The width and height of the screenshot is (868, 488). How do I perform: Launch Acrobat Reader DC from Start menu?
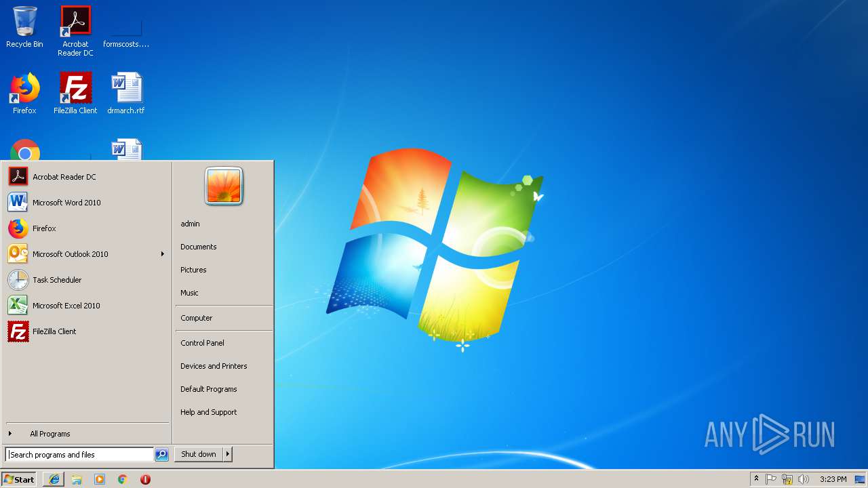click(x=85, y=177)
